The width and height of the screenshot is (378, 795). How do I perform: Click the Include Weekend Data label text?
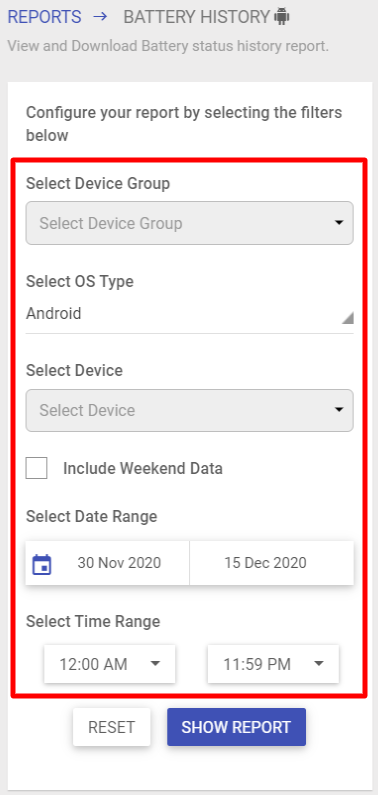143,468
